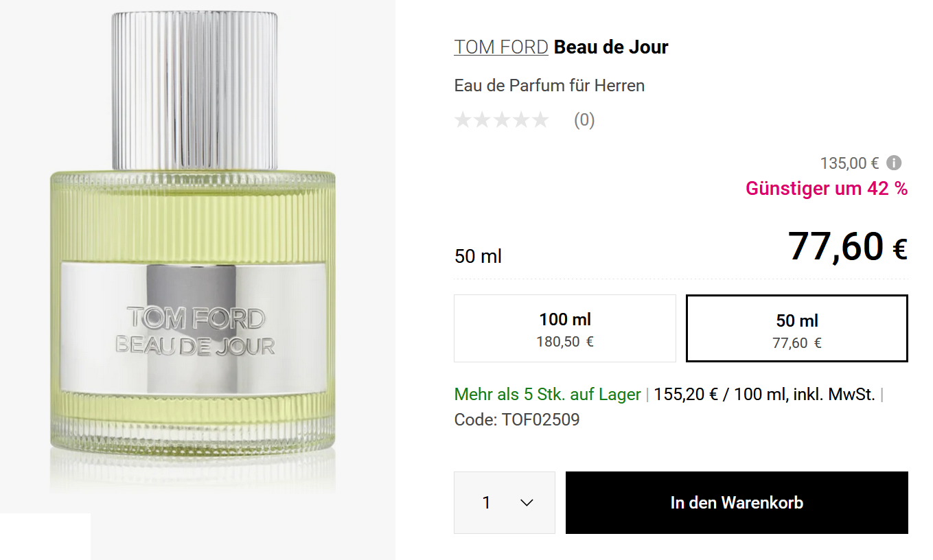Click the original price 135,00 €

(849, 163)
